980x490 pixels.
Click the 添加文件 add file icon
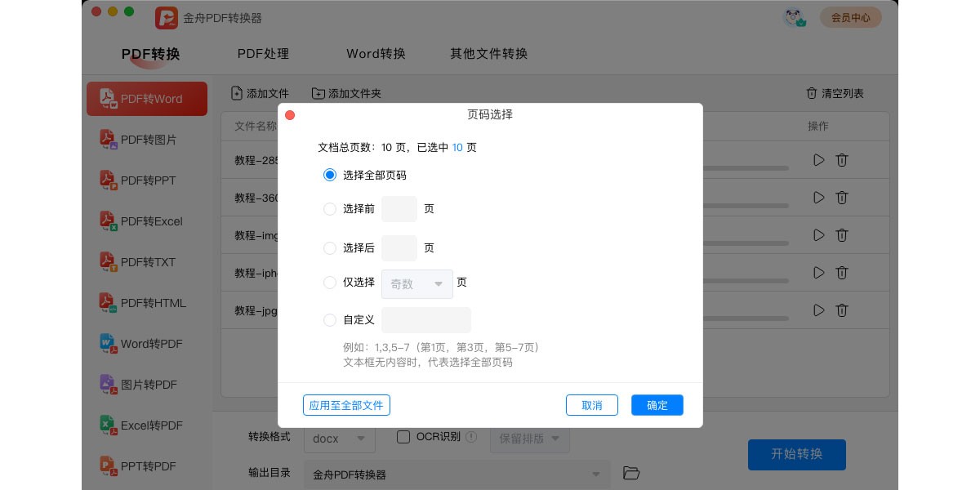tap(237, 93)
